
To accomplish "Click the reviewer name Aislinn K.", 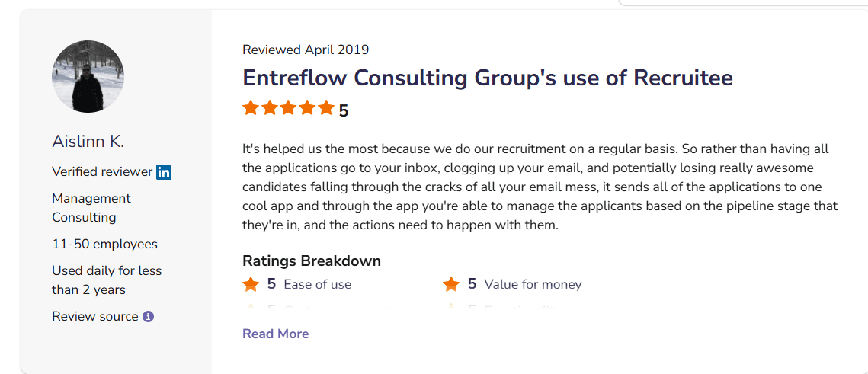I will [88, 142].
